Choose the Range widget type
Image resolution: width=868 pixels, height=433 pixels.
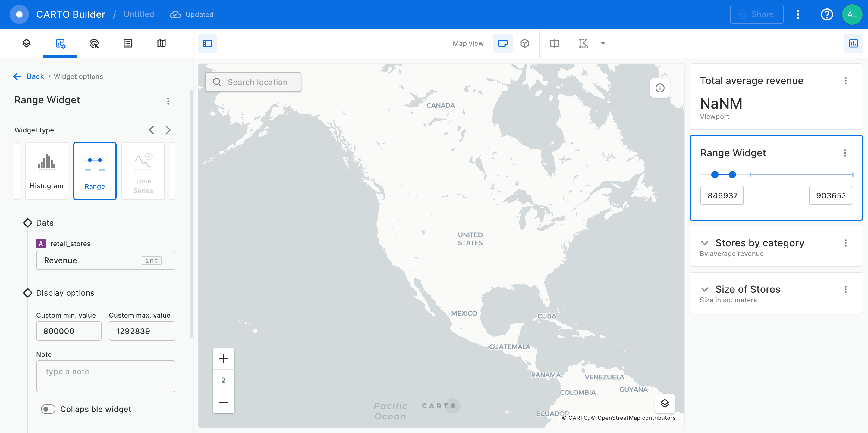[95, 171]
